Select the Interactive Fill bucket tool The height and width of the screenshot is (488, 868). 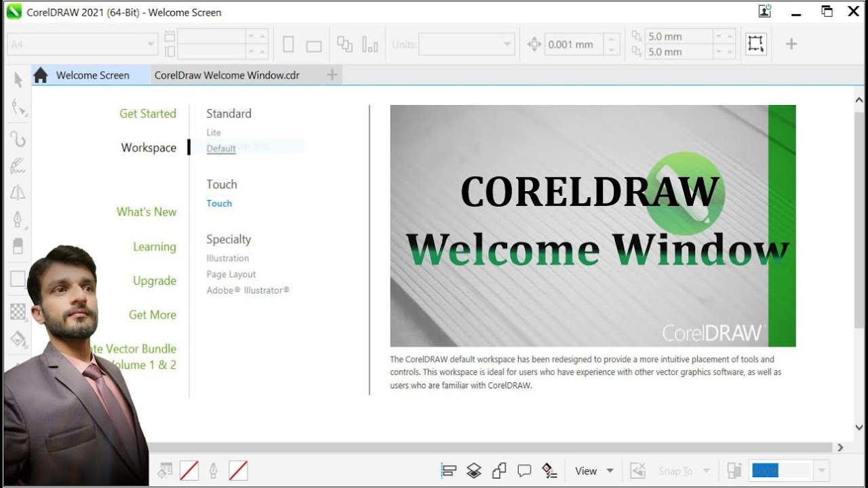coord(18,338)
